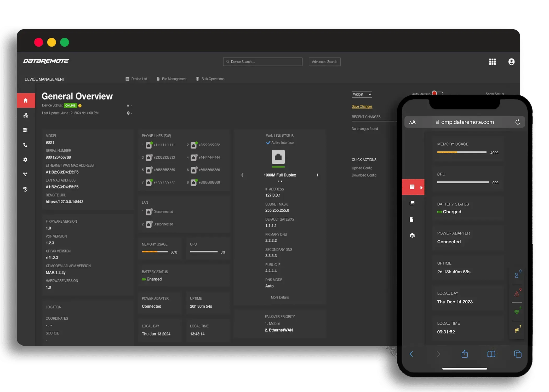
Task: Click the WAN Ethernet interface icon
Action: pos(278,157)
